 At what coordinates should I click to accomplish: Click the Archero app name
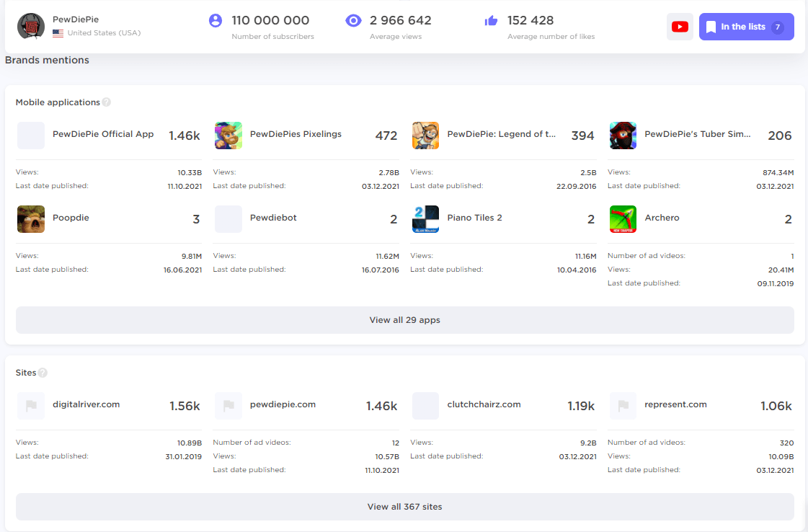[662, 218]
